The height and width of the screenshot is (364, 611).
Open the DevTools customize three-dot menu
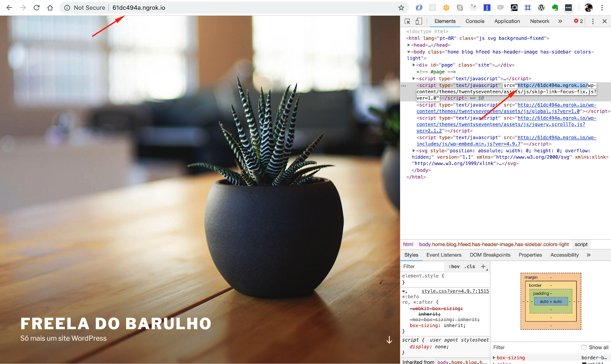click(x=593, y=21)
